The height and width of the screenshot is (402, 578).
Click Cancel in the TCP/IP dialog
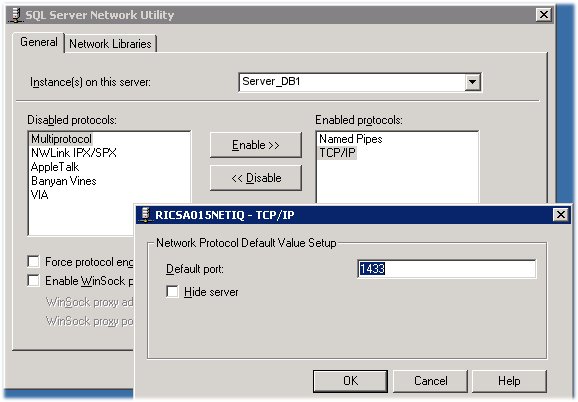(431, 381)
